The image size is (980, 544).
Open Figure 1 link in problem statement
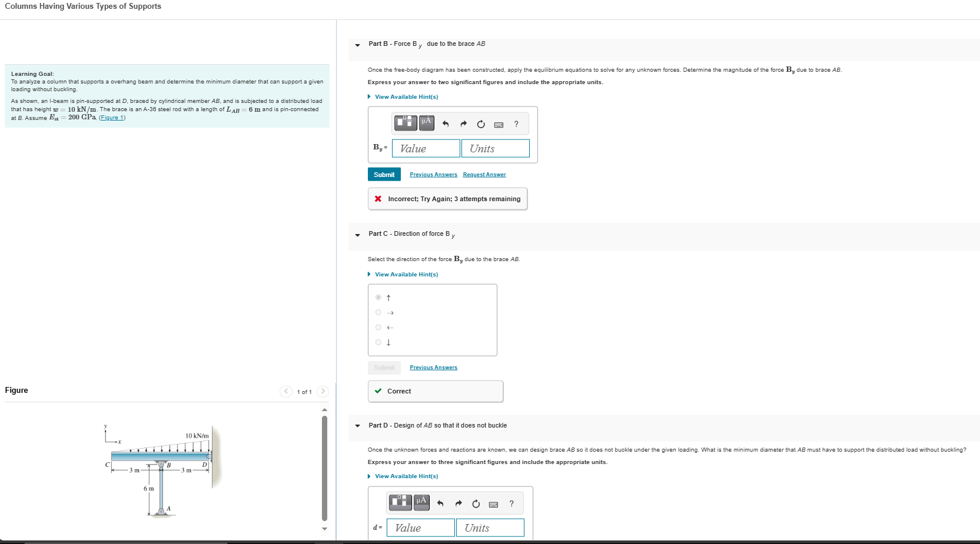(x=112, y=118)
